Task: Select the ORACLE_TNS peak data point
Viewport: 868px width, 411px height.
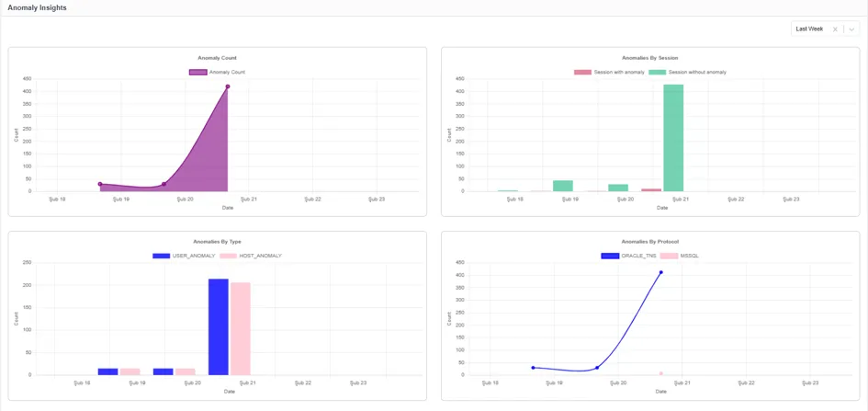Action: [661, 272]
